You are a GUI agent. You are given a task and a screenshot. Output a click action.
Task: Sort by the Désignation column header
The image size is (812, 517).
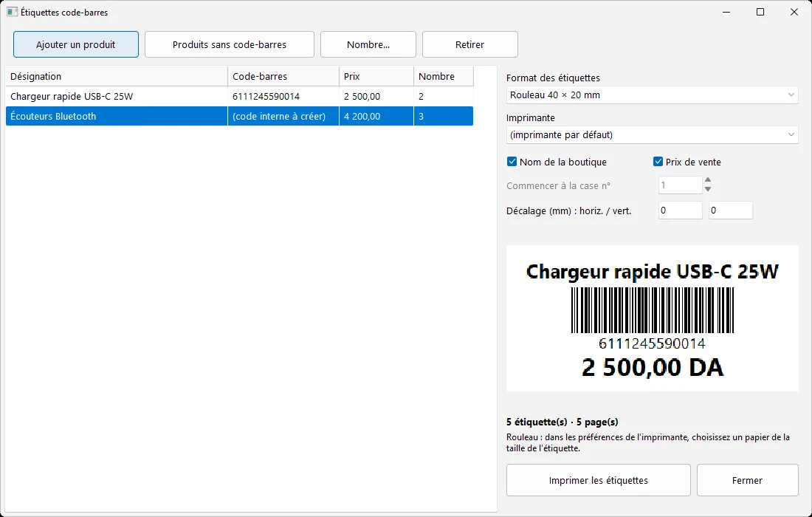pos(117,76)
